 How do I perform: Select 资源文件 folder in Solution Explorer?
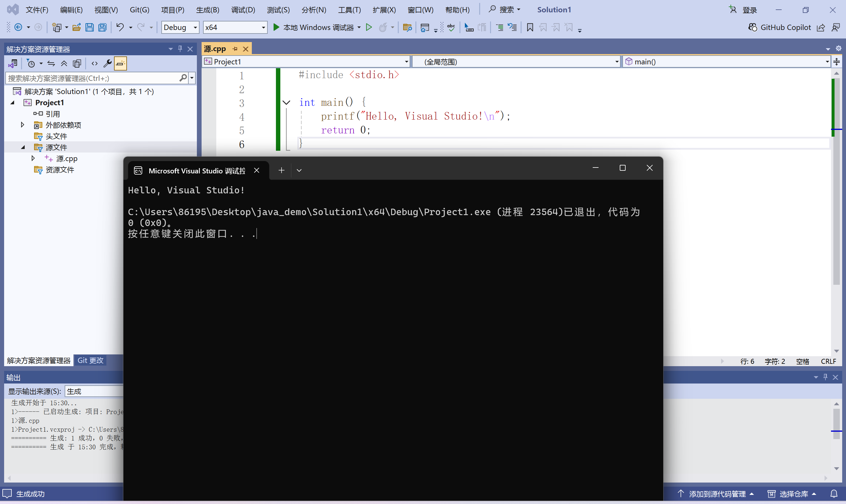pyautogui.click(x=59, y=170)
